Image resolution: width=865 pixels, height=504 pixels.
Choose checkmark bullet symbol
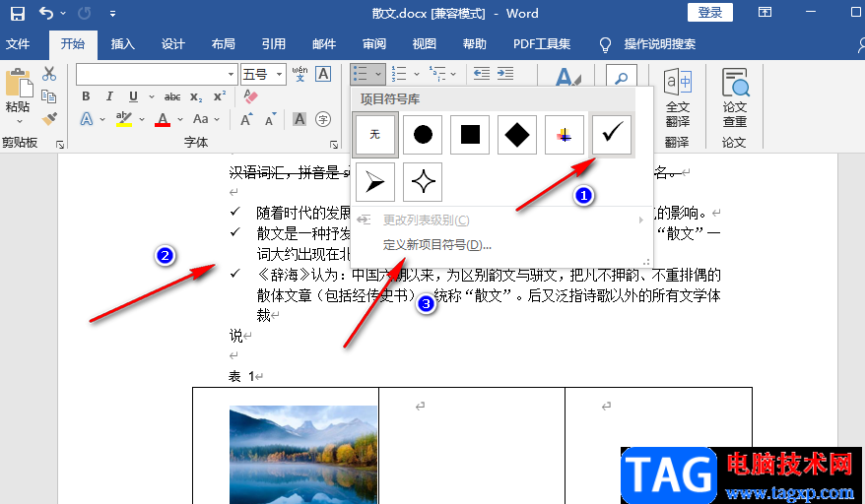point(612,135)
